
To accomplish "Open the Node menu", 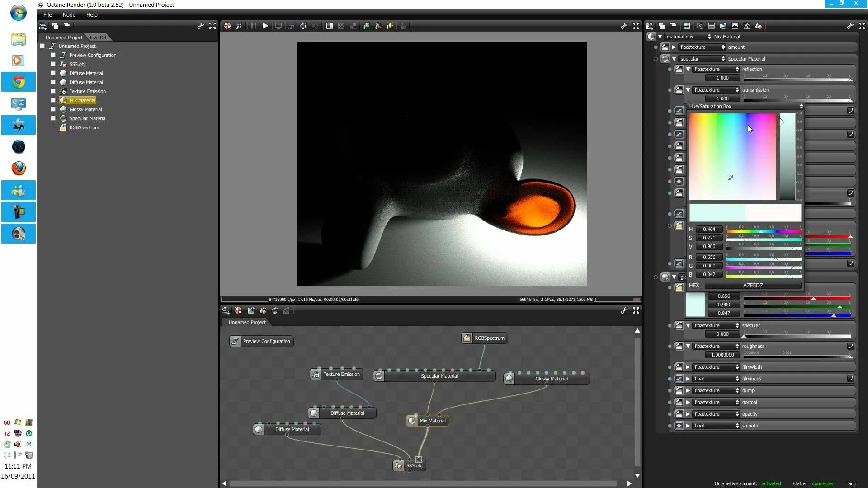I will pos(69,14).
